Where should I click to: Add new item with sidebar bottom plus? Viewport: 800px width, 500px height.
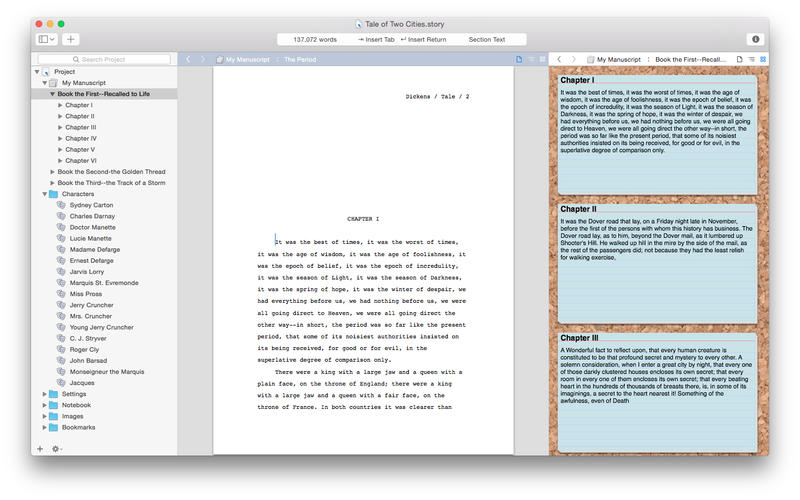(x=40, y=449)
